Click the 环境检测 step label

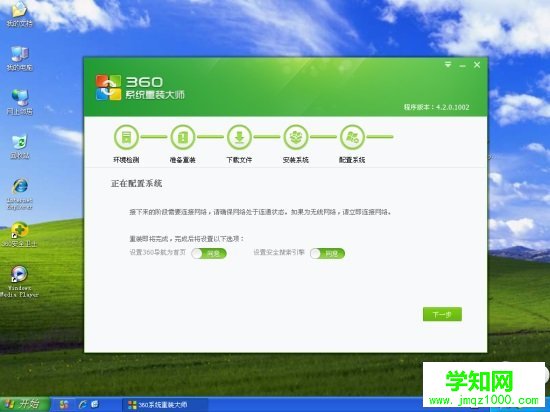pyautogui.click(x=126, y=160)
